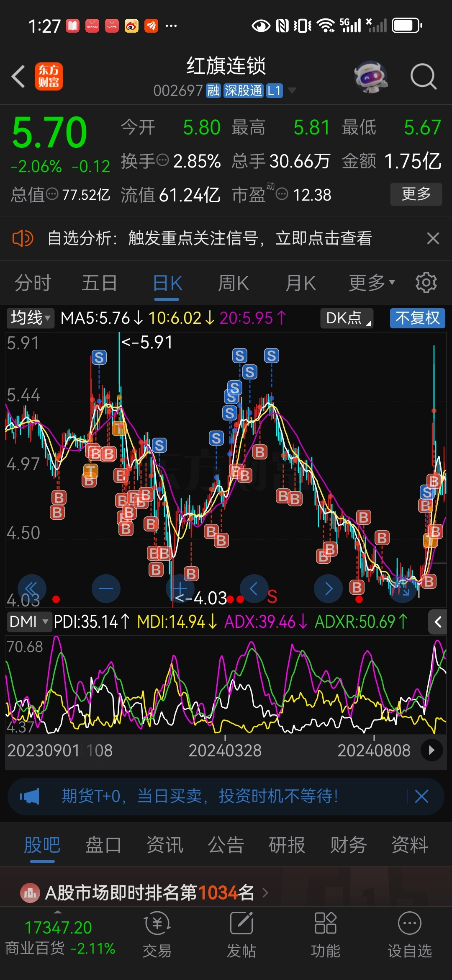The image size is (452, 980).
Task: Open the 交易 trade icon
Action: point(157,934)
